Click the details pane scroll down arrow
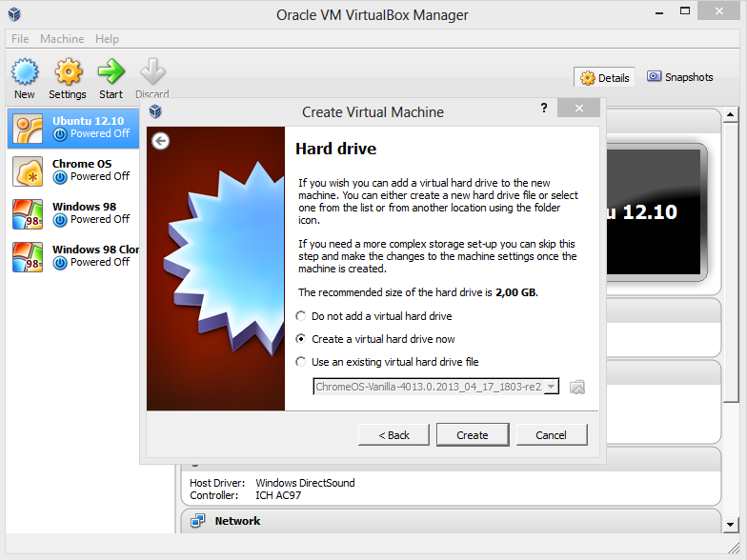This screenshot has width=747, height=560. 730,525
